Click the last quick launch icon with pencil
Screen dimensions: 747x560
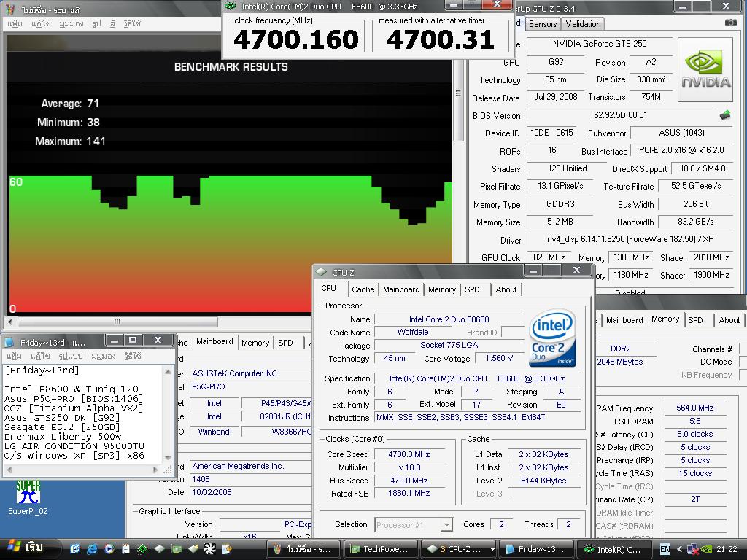point(227,549)
